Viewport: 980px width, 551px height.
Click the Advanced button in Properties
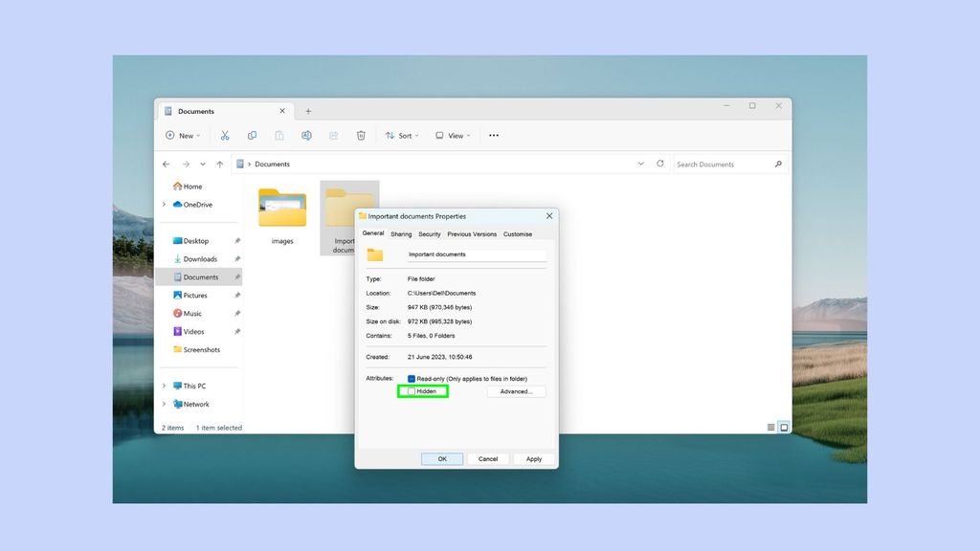pos(516,391)
